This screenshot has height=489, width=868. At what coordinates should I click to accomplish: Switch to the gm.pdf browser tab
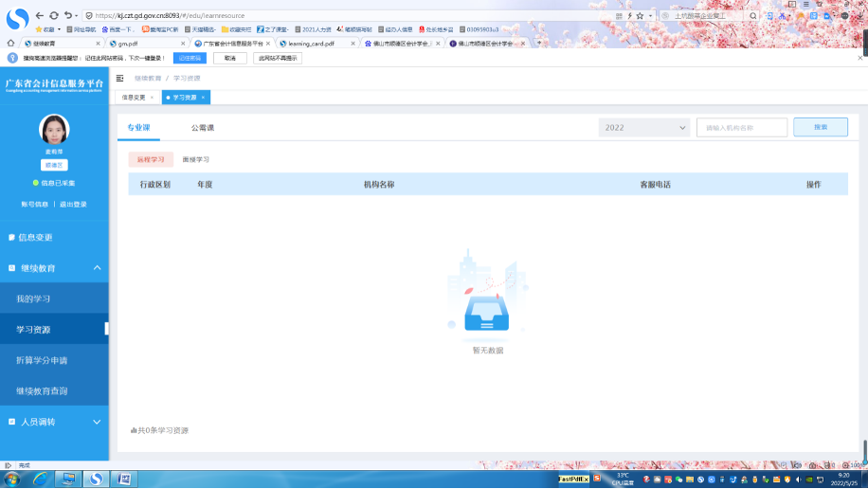[x=148, y=44]
